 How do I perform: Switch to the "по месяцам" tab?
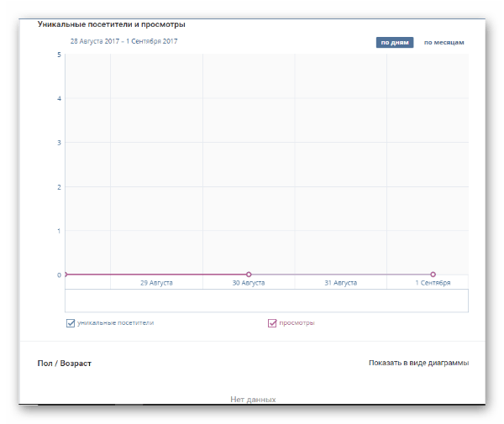coord(444,42)
